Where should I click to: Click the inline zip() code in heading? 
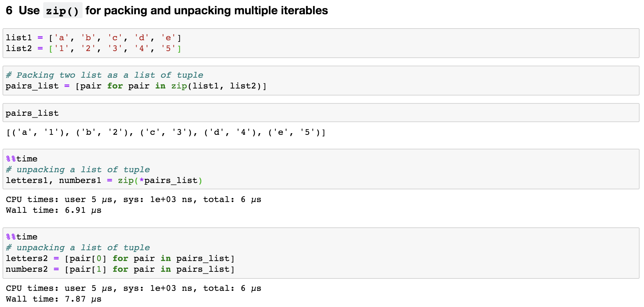[63, 11]
